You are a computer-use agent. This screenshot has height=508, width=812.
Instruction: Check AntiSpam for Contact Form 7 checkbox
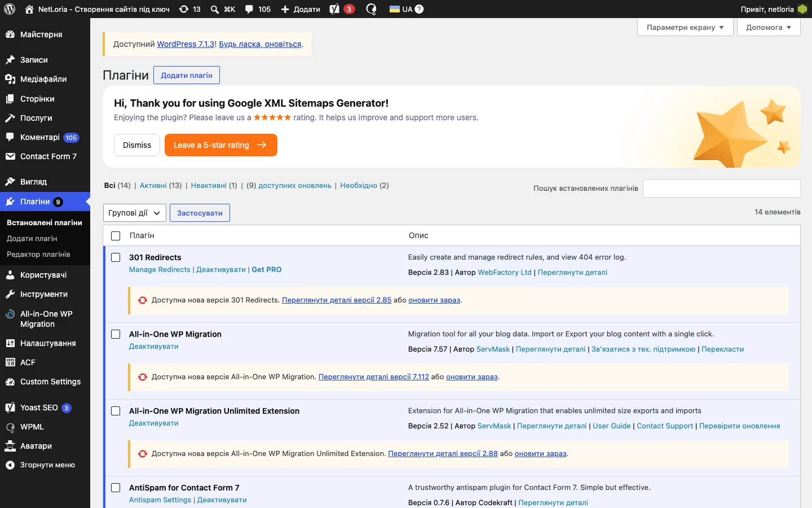tap(116, 488)
